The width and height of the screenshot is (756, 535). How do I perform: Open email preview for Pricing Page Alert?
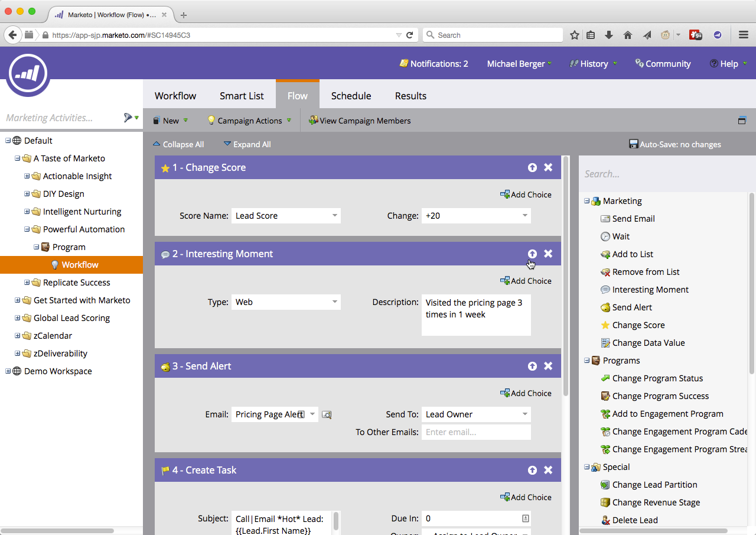pyautogui.click(x=327, y=414)
